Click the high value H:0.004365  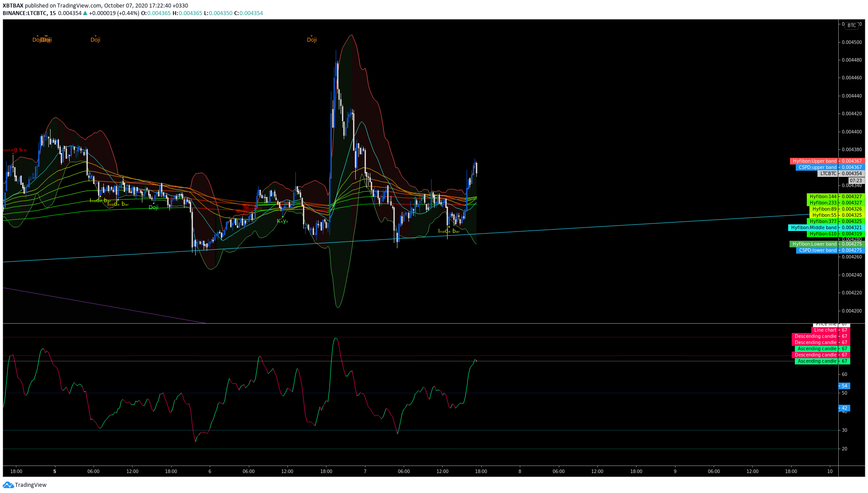tap(187, 13)
